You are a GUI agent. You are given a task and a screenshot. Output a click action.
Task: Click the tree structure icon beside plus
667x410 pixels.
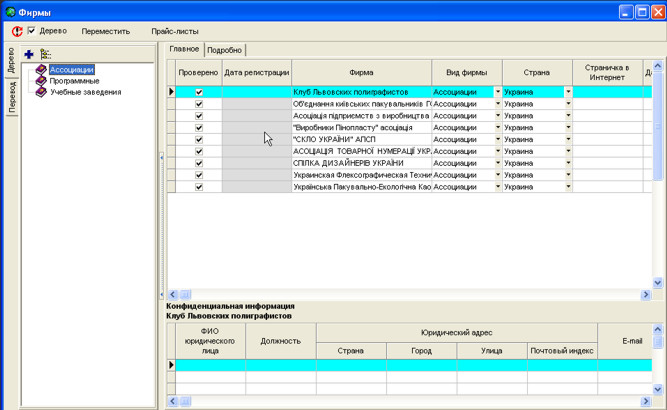[45, 54]
